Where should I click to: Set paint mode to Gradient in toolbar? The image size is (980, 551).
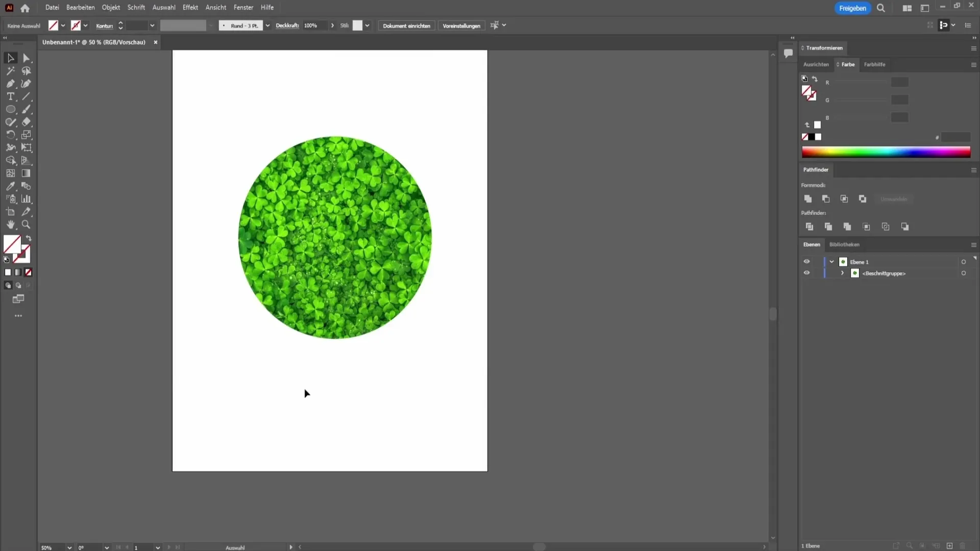[x=18, y=272]
